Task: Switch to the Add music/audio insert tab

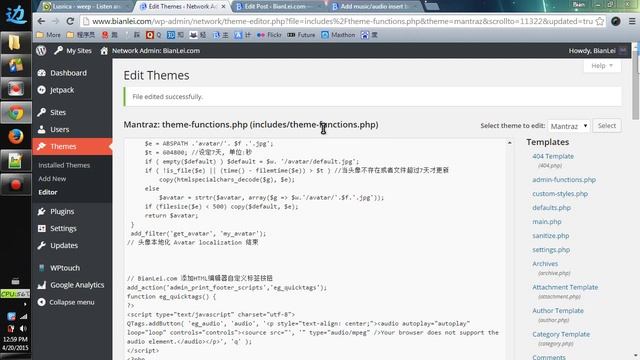Action: point(374,7)
